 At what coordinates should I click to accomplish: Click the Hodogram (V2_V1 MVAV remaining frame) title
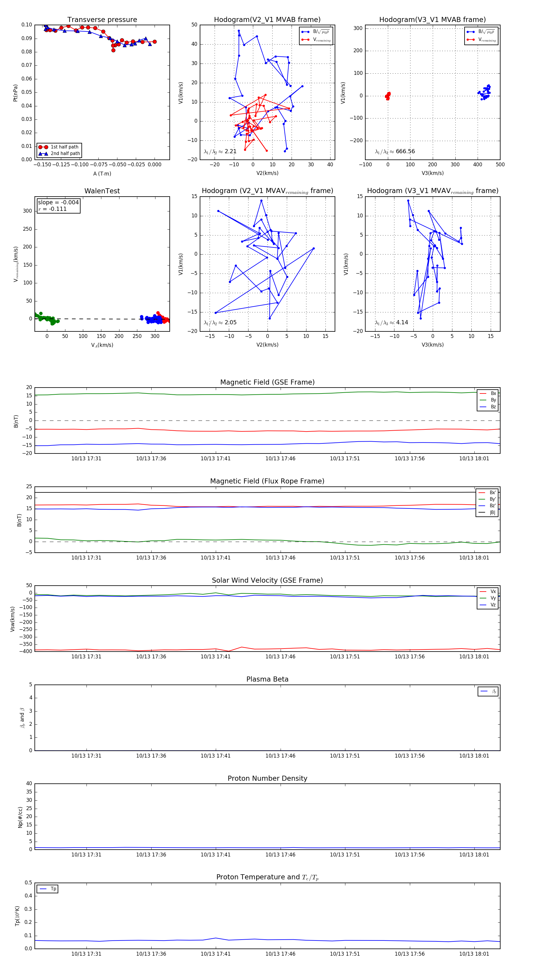[267, 191]
